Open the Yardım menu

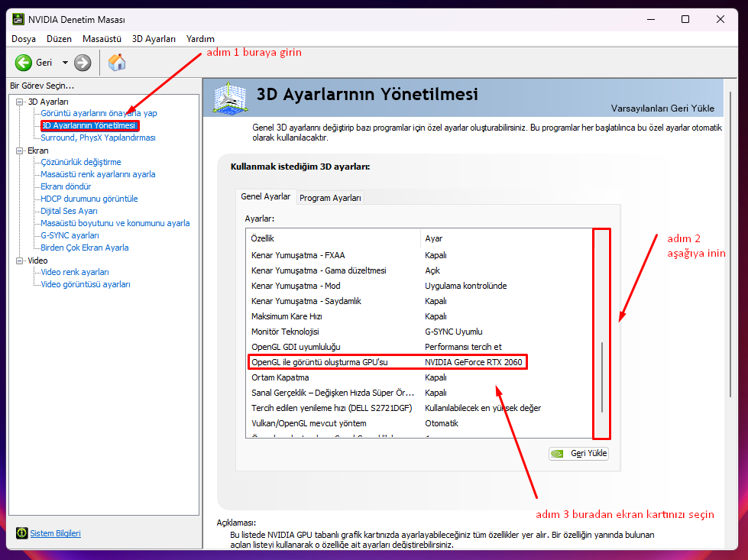click(200, 39)
